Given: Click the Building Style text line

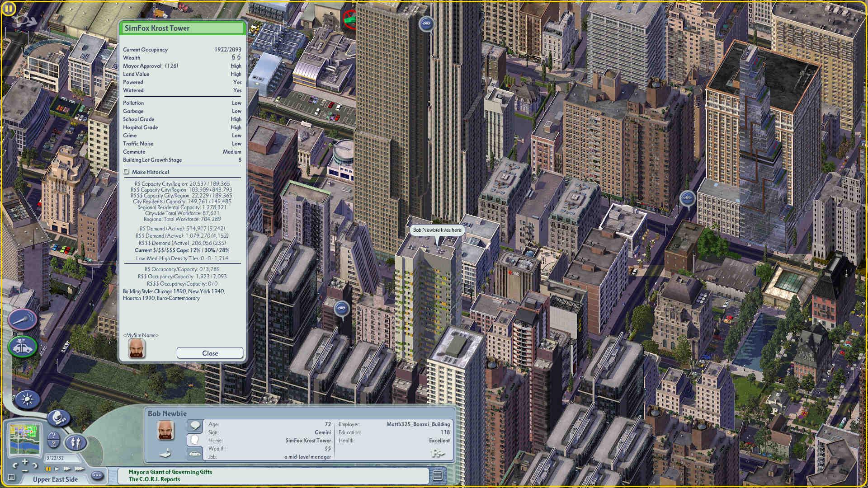Looking at the screenshot, I should 174,295.
